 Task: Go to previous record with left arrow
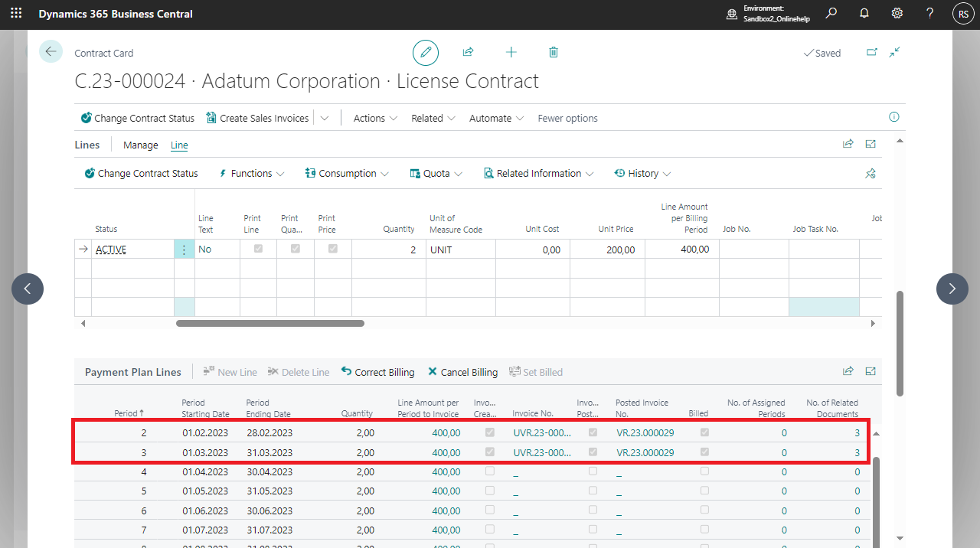(28, 289)
